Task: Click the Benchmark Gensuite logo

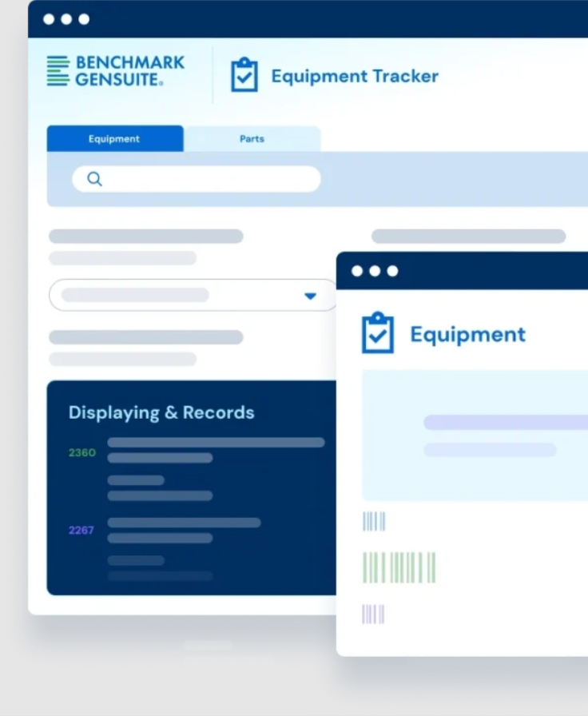Action: pos(116,71)
